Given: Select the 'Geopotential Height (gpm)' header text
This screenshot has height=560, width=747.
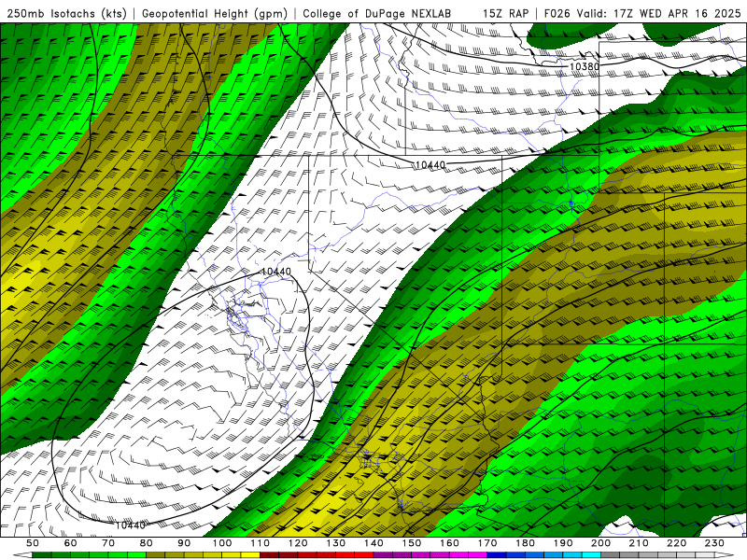Looking at the screenshot, I should [215, 13].
